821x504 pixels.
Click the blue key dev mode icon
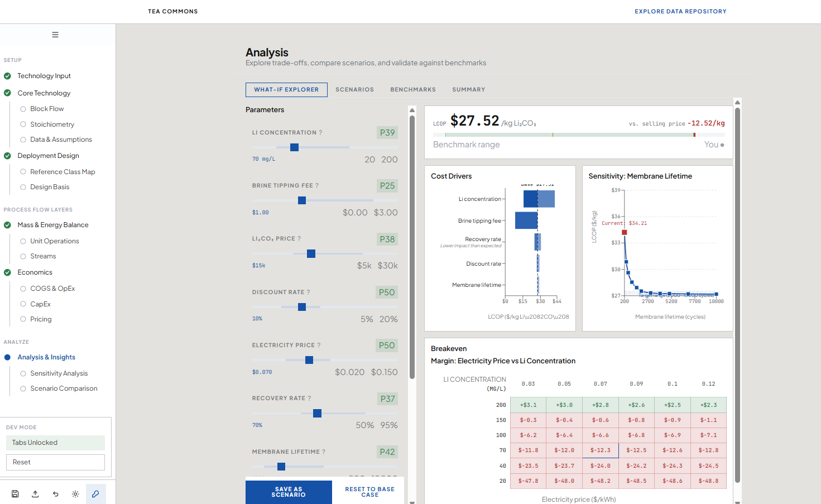coord(95,494)
